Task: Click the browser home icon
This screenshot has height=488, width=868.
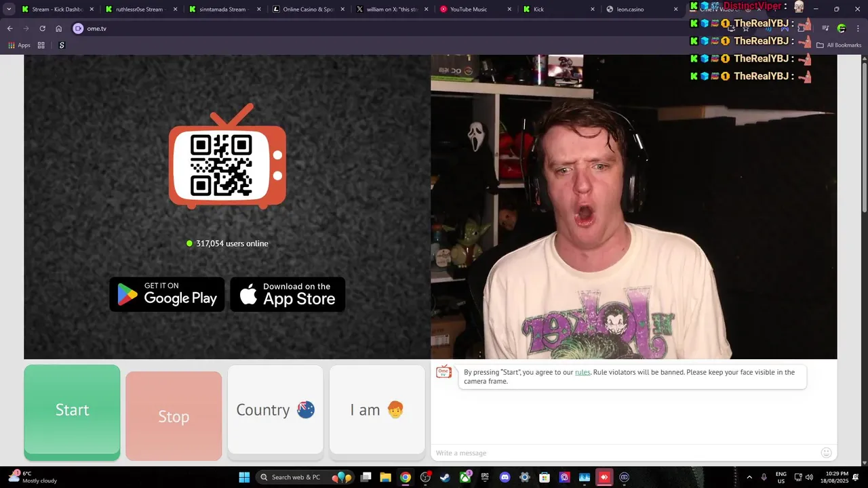Action: coord(58,28)
